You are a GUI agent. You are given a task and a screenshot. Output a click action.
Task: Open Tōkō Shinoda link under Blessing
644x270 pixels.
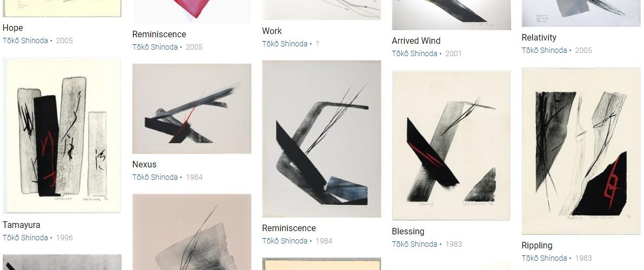pyautogui.click(x=414, y=244)
